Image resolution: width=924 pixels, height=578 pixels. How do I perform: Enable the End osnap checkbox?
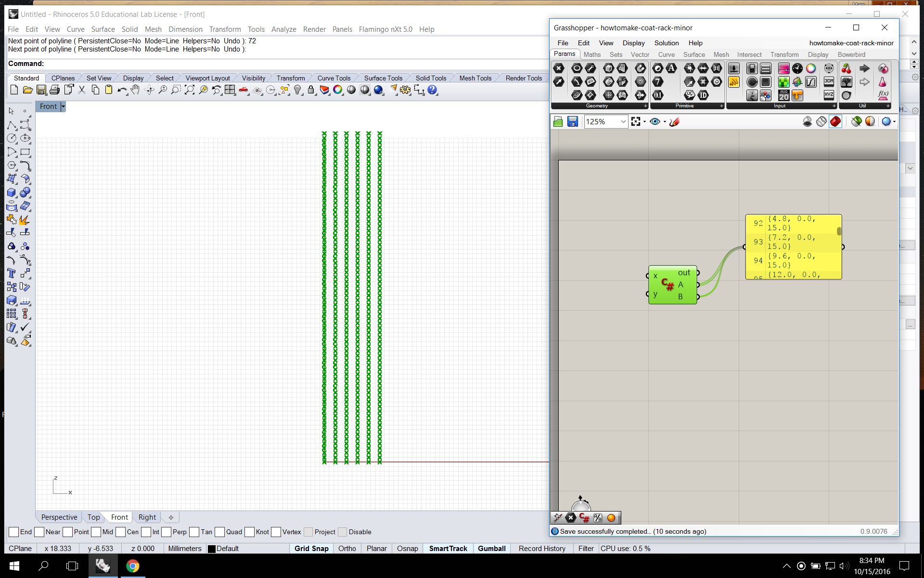point(14,532)
